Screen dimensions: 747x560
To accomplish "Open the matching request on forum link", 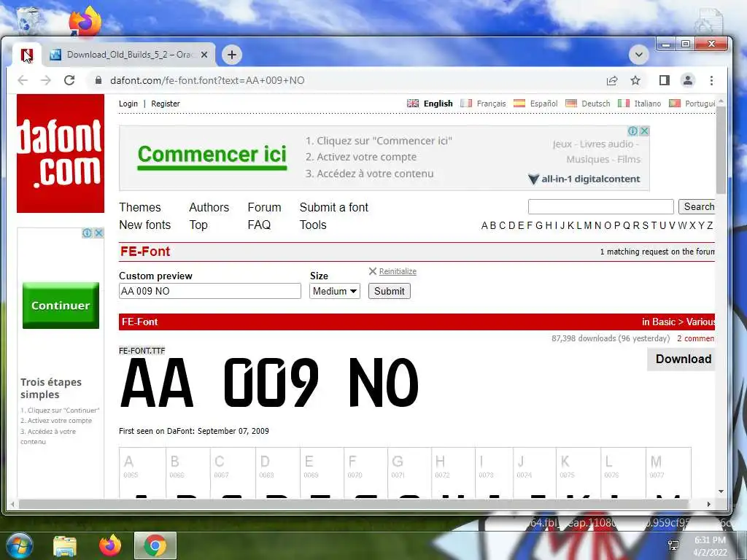I will (657, 252).
